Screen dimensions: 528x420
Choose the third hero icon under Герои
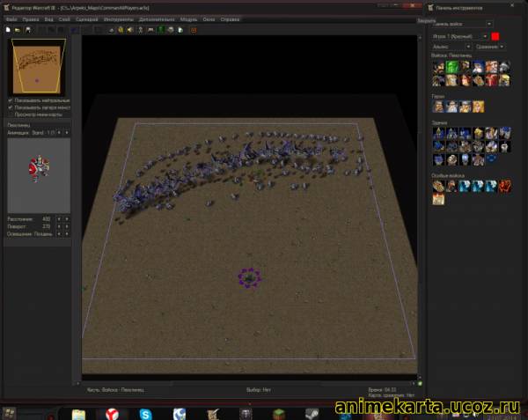(465, 107)
